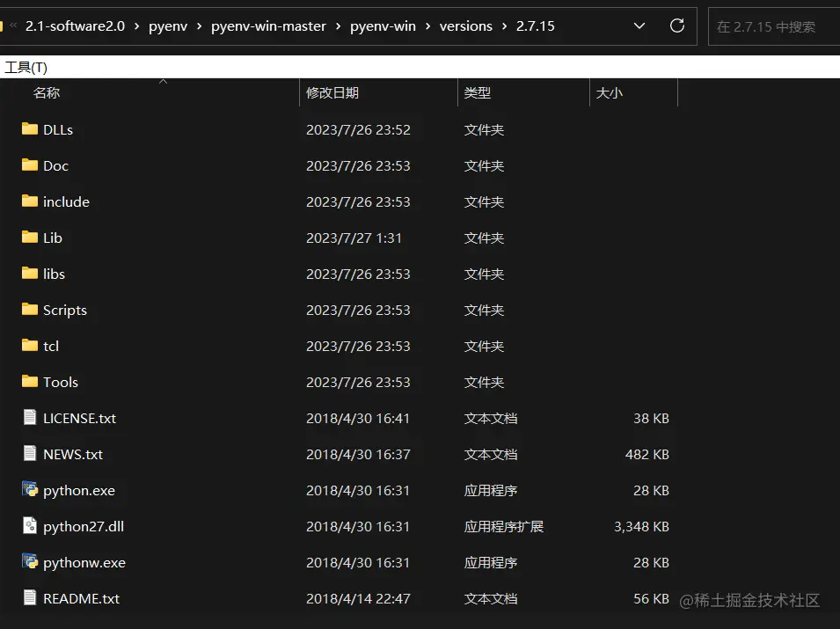Click the Scripts folder icon
The height and width of the screenshot is (629, 840).
point(29,309)
